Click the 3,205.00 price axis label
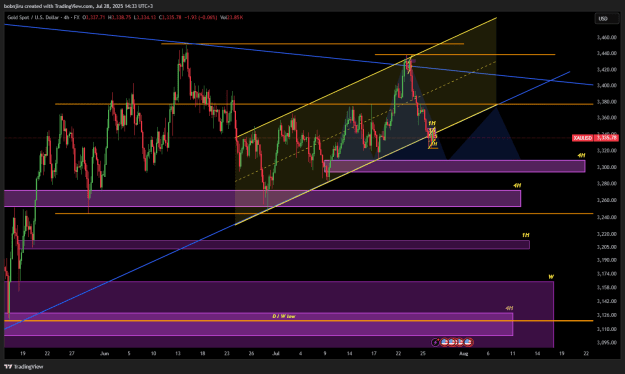 pos(607,247)
